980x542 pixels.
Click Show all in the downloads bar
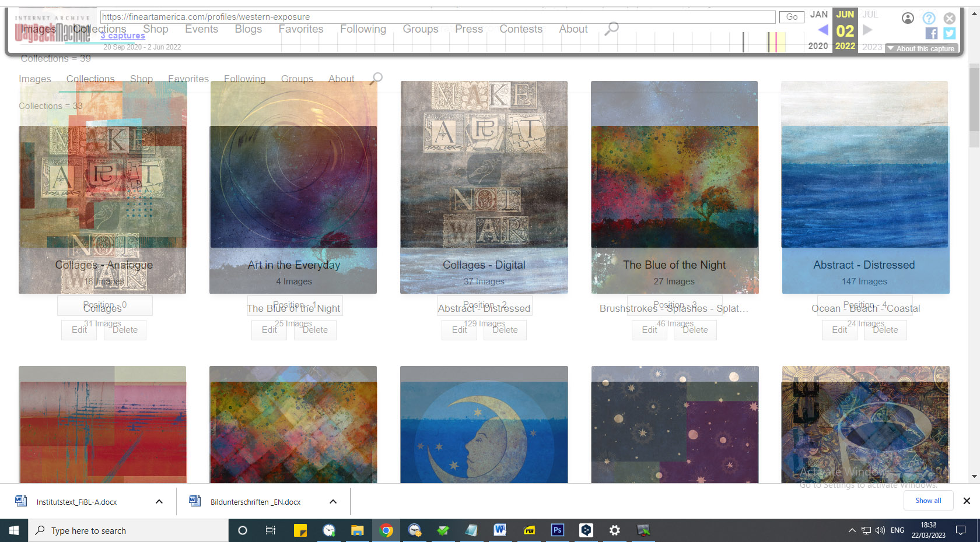tap(928, 501)
